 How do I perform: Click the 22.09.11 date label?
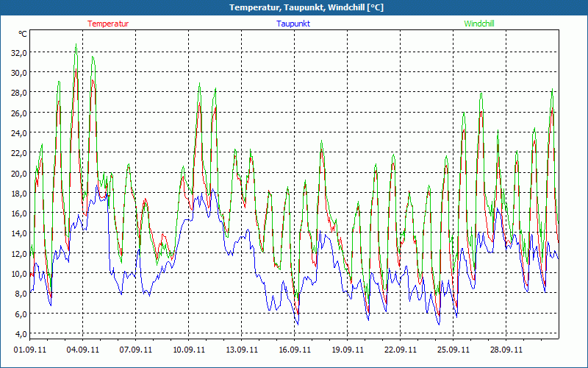pos(400,350)
